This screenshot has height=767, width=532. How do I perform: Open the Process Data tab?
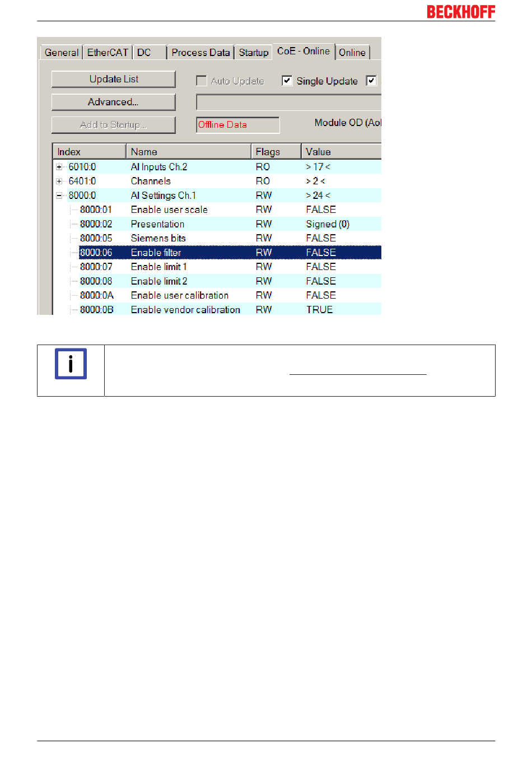click(x=200, y=53)
